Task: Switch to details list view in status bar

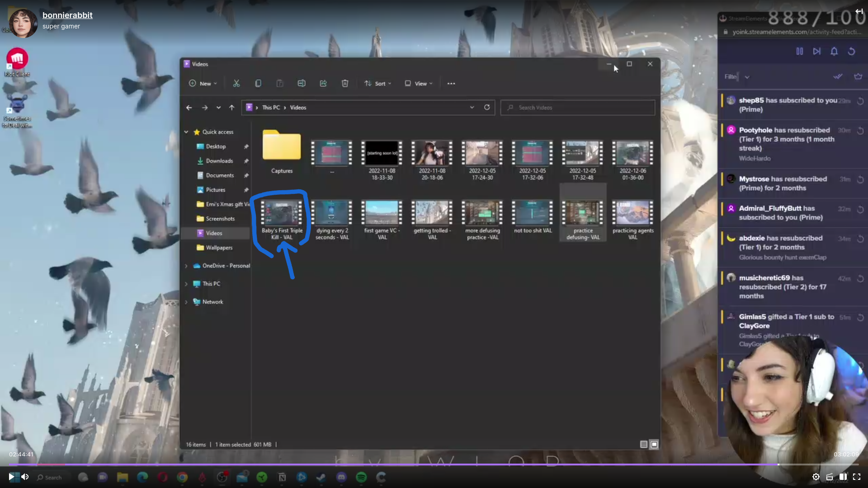Action: click(644, 445)
